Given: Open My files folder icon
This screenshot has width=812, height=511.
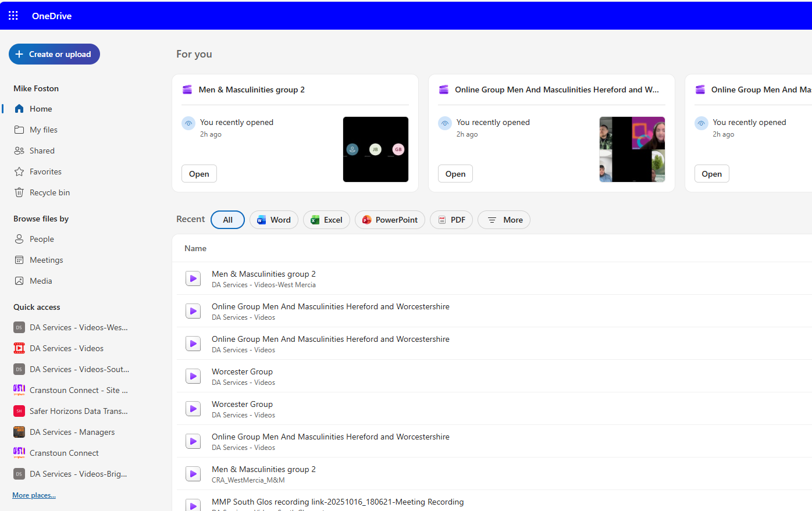Looking at the screenshot, I should (19, 130).
